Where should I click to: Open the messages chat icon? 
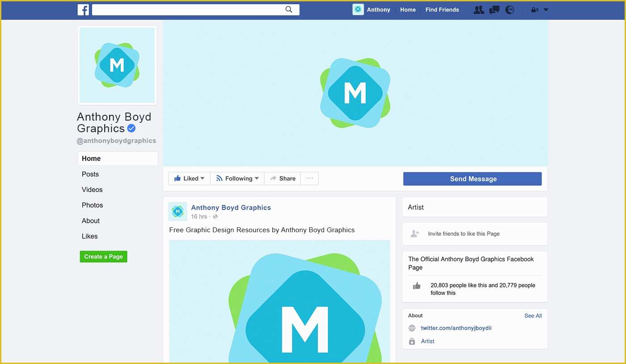tap(494, 10)
